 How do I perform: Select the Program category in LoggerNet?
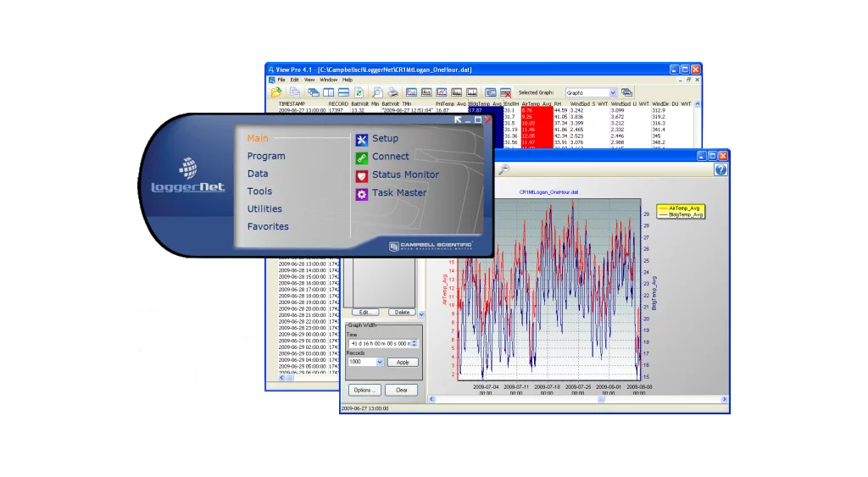click(266, 156)
